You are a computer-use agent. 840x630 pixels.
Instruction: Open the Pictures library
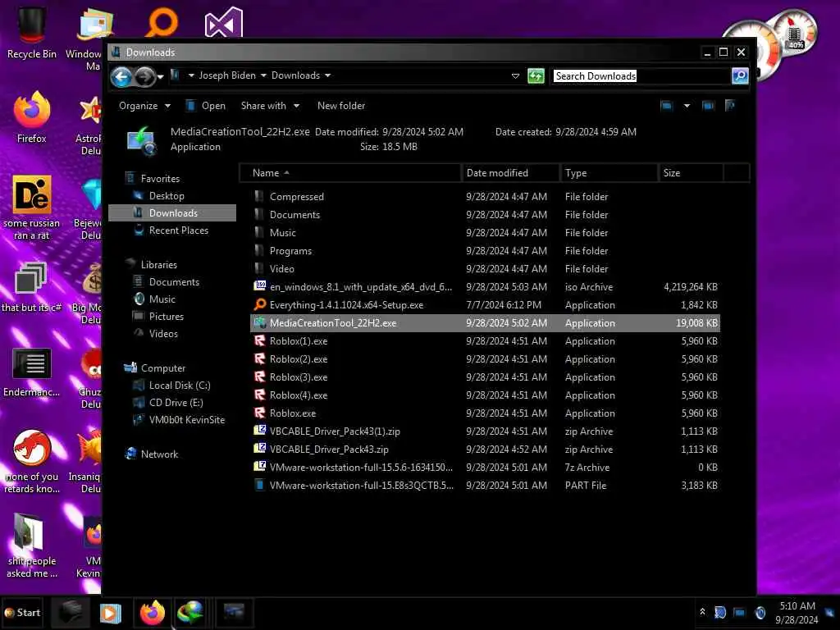(x=166, y=316)
